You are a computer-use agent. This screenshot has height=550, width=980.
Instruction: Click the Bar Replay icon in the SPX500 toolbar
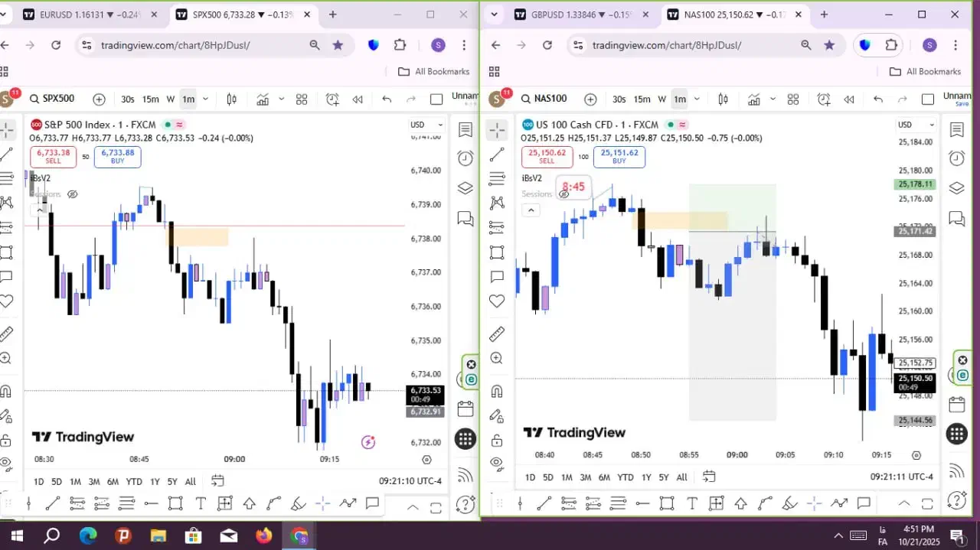(358, 99)
